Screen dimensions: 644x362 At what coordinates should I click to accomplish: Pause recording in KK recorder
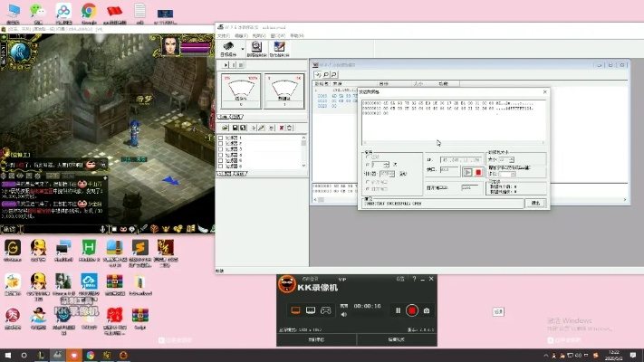pos(398,310)
